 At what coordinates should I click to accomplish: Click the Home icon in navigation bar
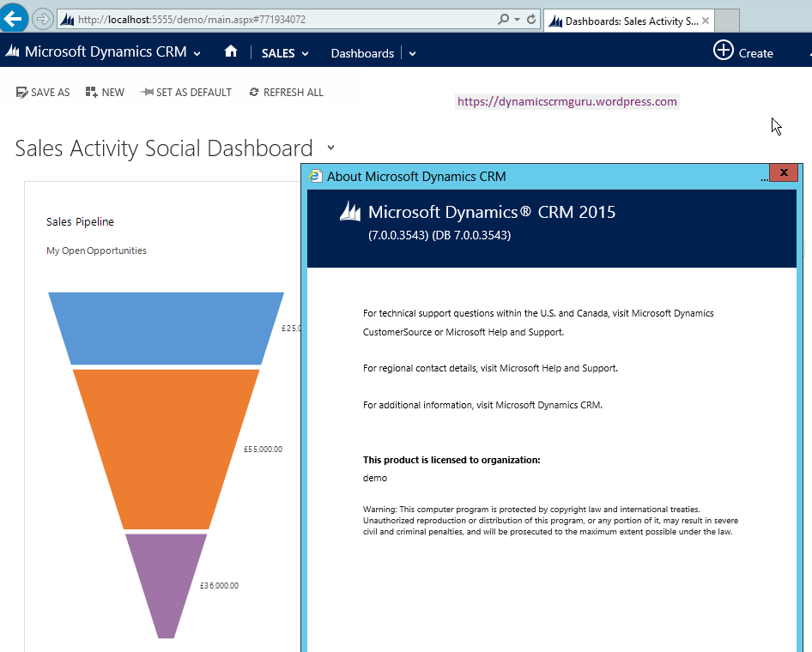click(231, 52)
